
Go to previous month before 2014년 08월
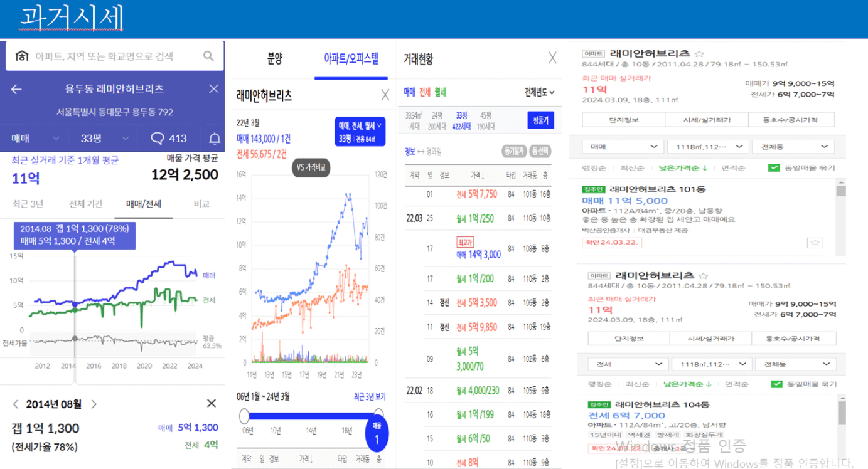[16, 404]
